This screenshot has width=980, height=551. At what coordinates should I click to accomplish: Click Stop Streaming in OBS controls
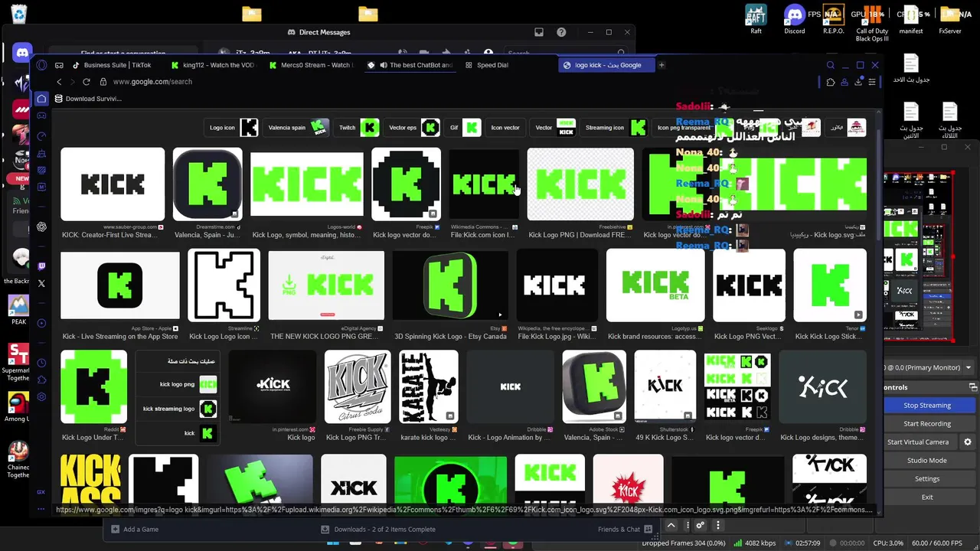[927, 406]
